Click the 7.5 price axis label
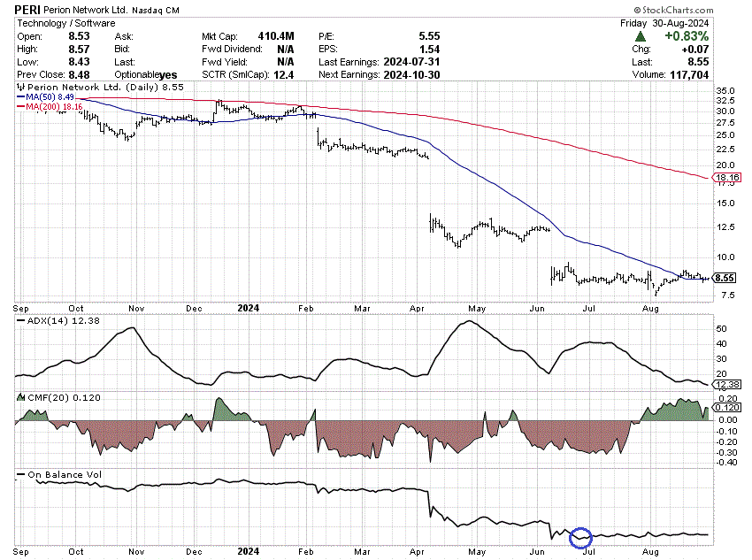This screenshot has width=752, height=560. (727, 295)
